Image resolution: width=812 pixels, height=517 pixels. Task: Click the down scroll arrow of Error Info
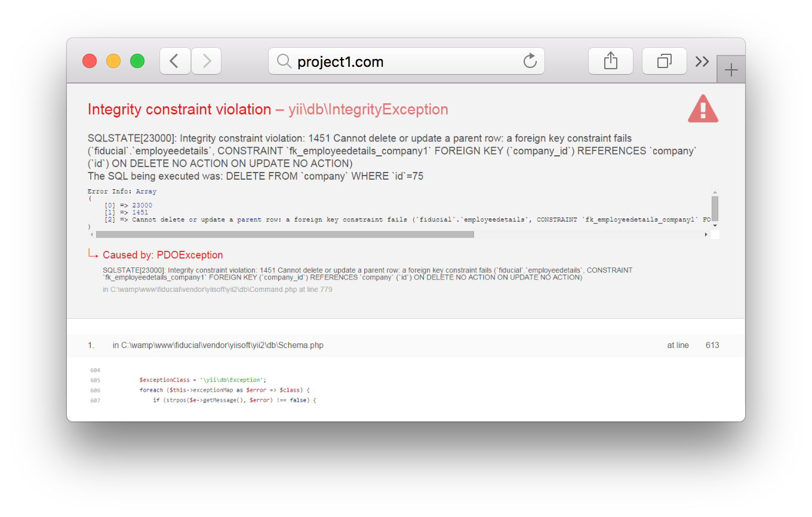point(715,226)
